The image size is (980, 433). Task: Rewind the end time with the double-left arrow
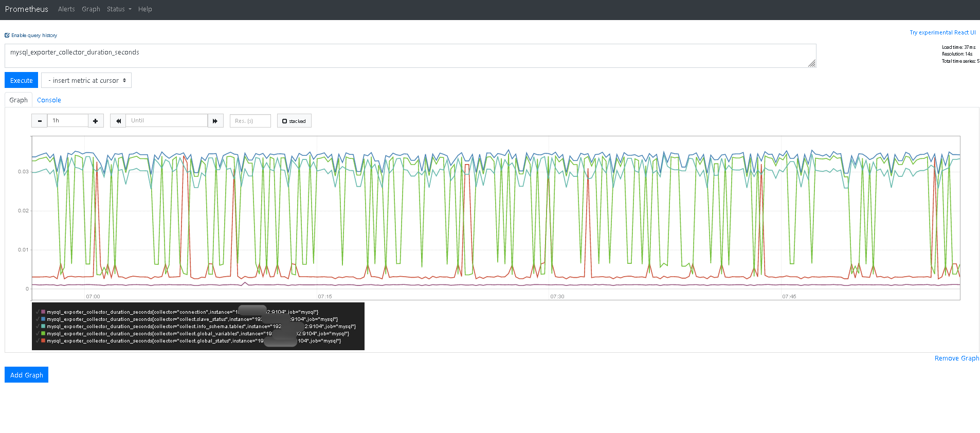coord(118,121)
